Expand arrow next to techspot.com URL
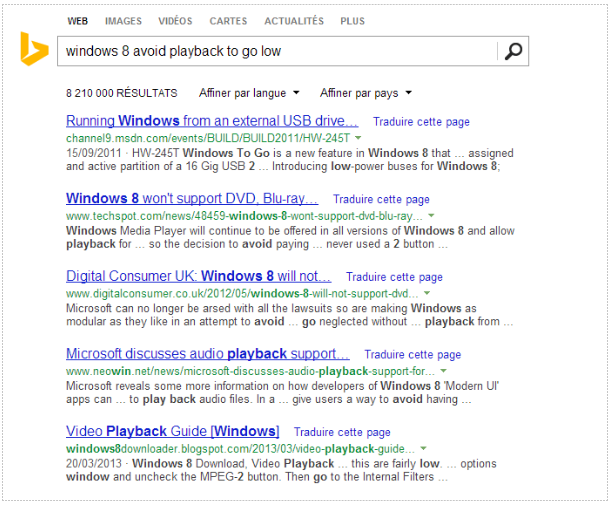This screenshot has height=505, width=613. [431, 215]
